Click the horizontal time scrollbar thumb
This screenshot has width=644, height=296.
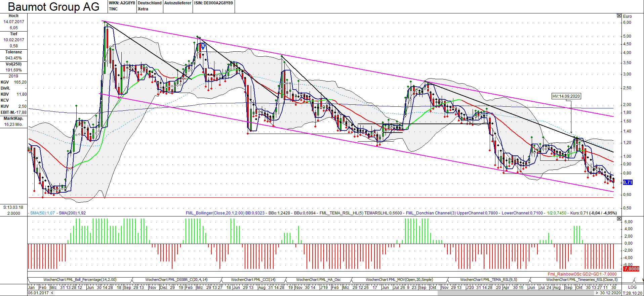(x=516, y=293)
